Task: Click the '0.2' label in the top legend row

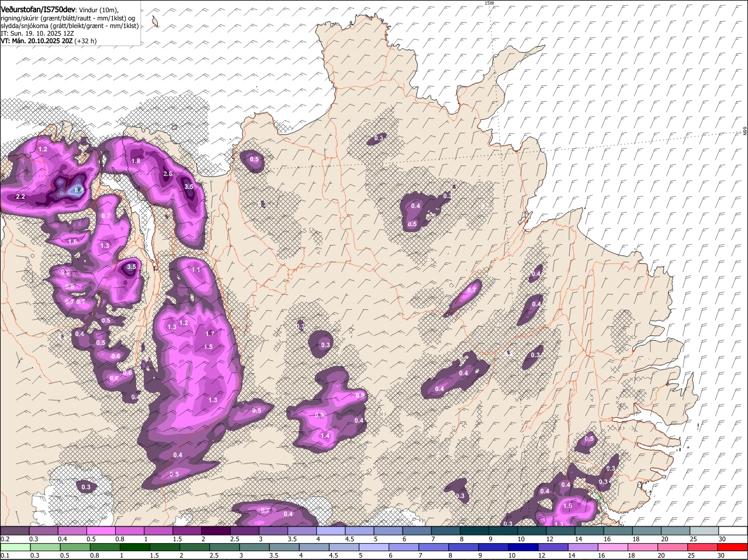Action: 4,539
